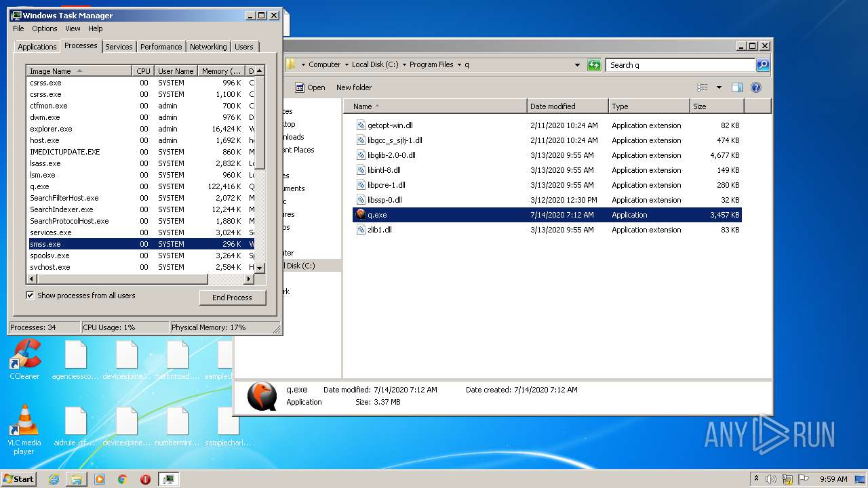Open view options dropdown arrow in Explorer
Screen dimensions: 868x488
click(719, 87)
